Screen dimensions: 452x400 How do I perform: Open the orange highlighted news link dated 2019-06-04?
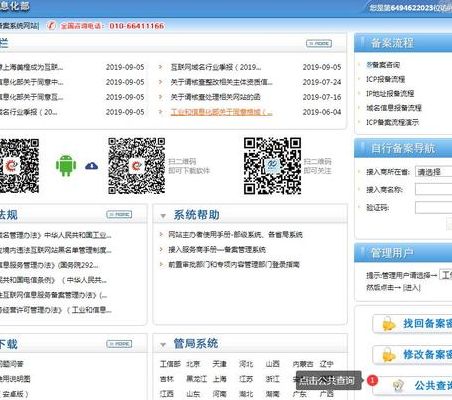click(221, 112)
